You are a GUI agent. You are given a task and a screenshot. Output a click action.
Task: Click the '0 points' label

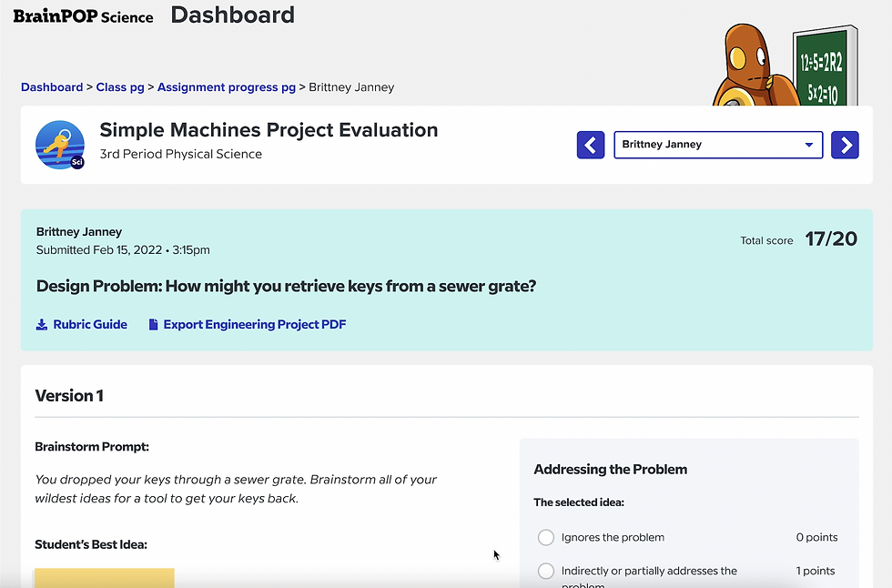(817, 537)
